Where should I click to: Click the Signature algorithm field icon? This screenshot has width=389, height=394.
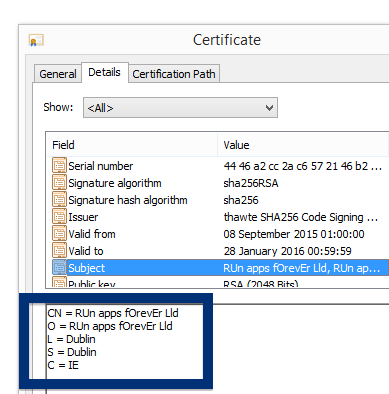click(x=59, y=183)
